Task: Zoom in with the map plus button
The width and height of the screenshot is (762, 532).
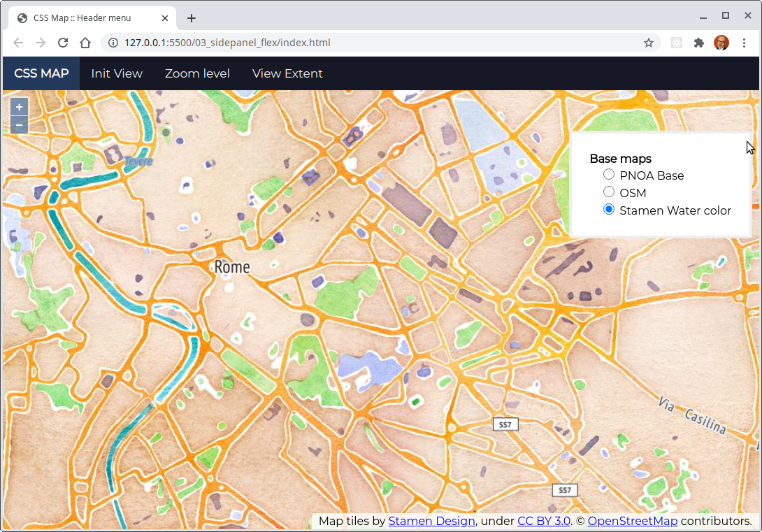Action: 19,108
